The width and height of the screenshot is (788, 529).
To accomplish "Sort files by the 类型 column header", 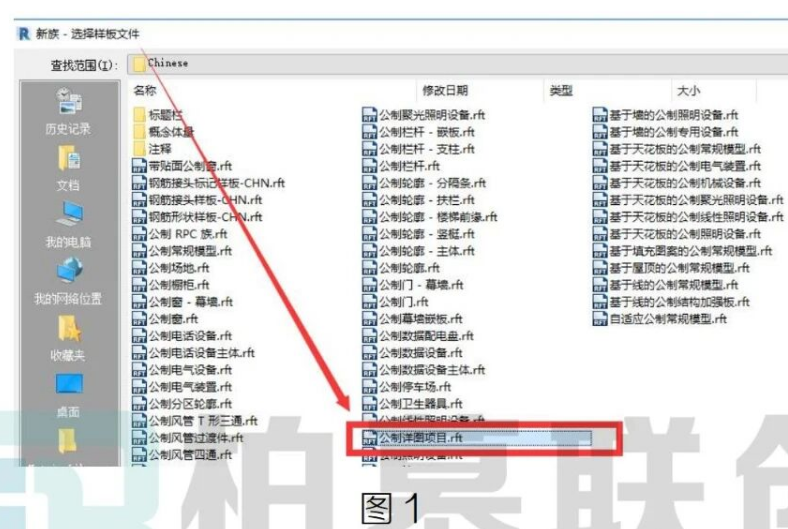I will click(561, 90).
